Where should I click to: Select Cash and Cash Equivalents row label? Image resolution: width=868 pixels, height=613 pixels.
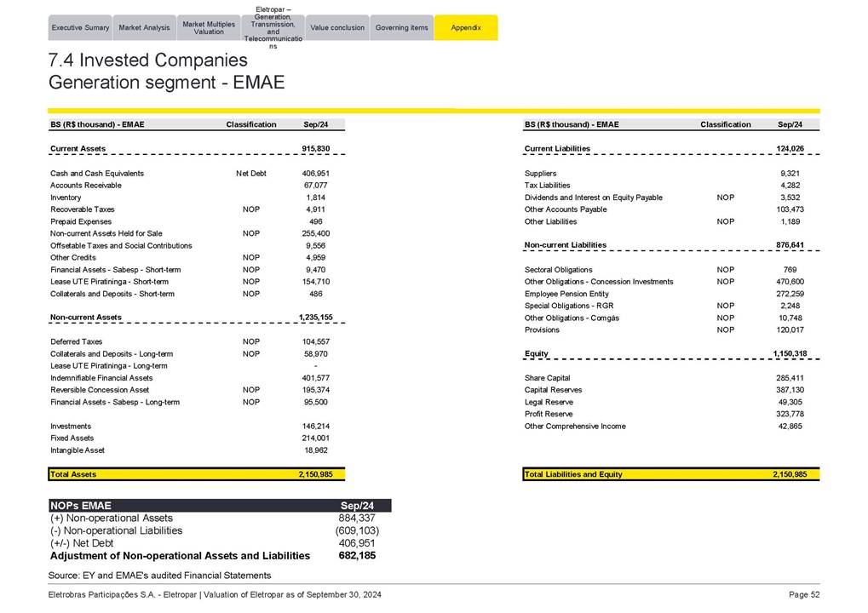pyautogui.click(x=97, y=174)
